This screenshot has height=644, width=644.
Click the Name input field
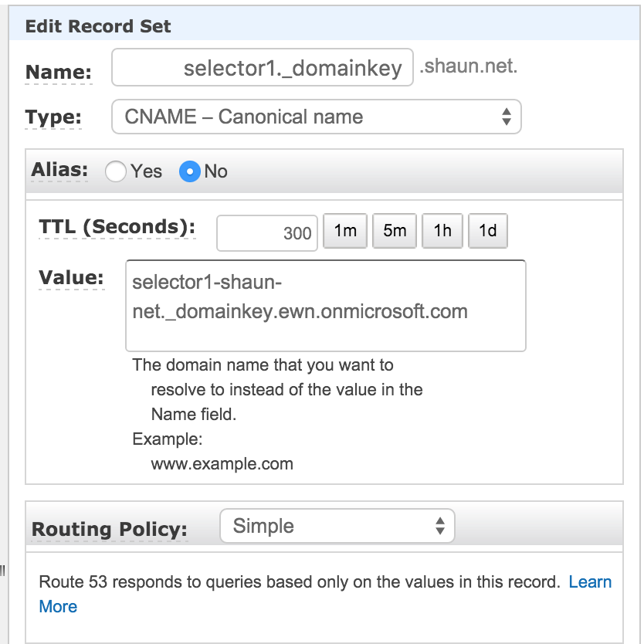pyautogui.click(x=263, y=69)
